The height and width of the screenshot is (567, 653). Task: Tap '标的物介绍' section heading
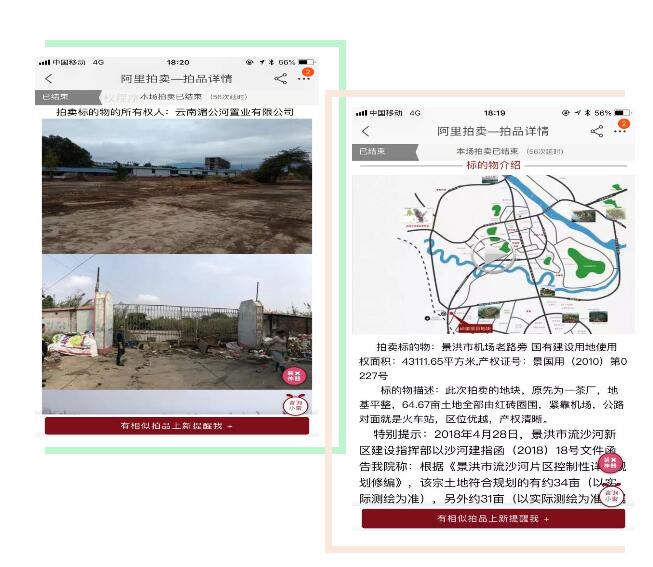point(493,165)
